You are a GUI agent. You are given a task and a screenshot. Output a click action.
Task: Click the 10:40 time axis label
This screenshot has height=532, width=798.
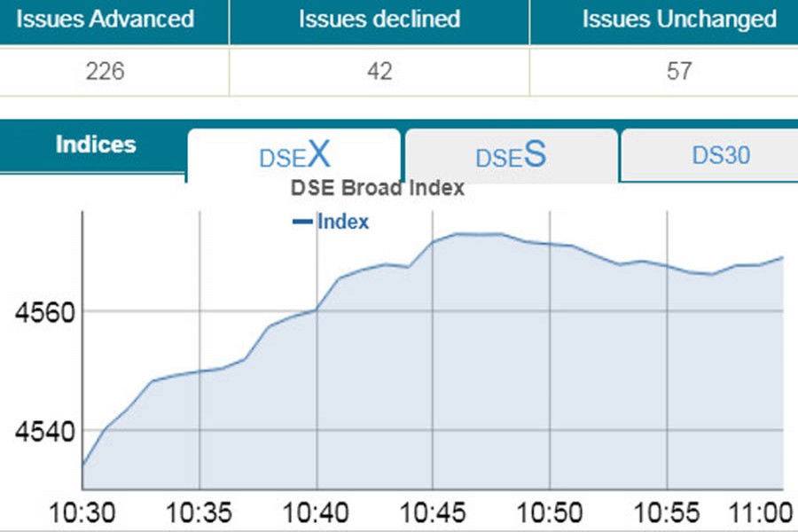pyautogui.click(x=316, y=512)
